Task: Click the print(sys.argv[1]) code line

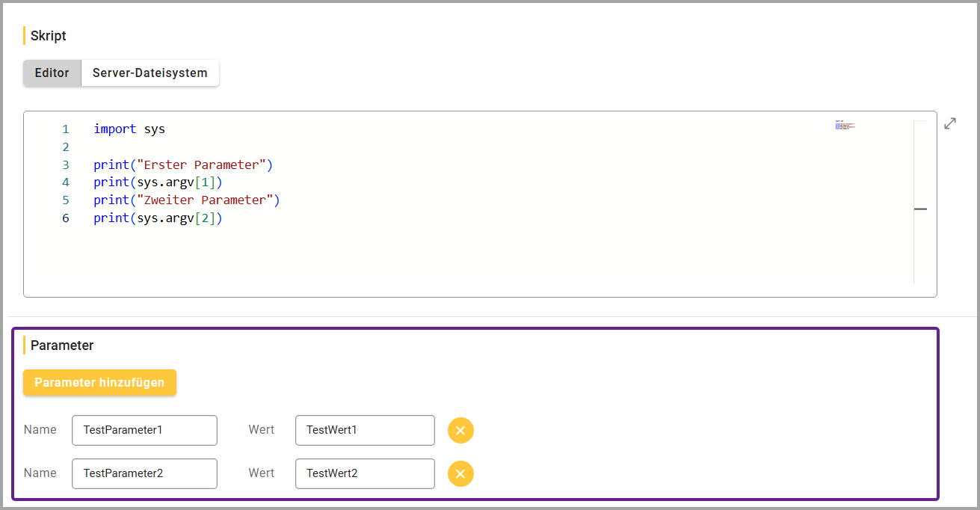Action: point(158,182)
